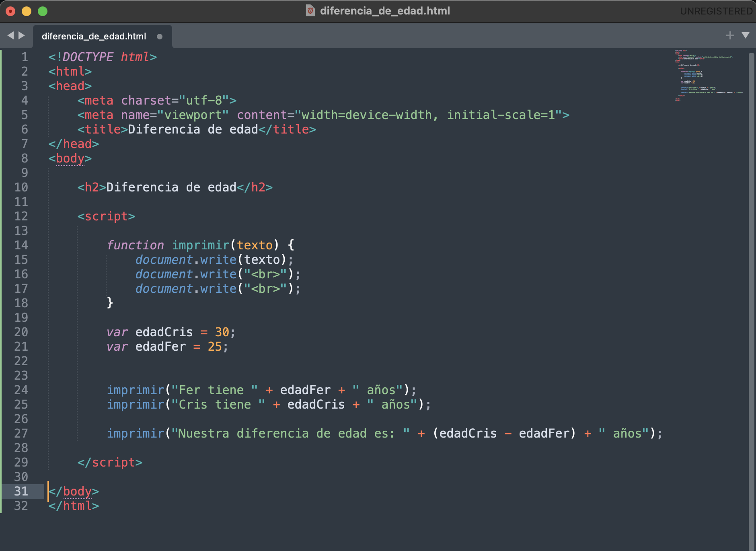Click the title text on line 6
This screenshot has width=756, height=551.
[193, 129]
